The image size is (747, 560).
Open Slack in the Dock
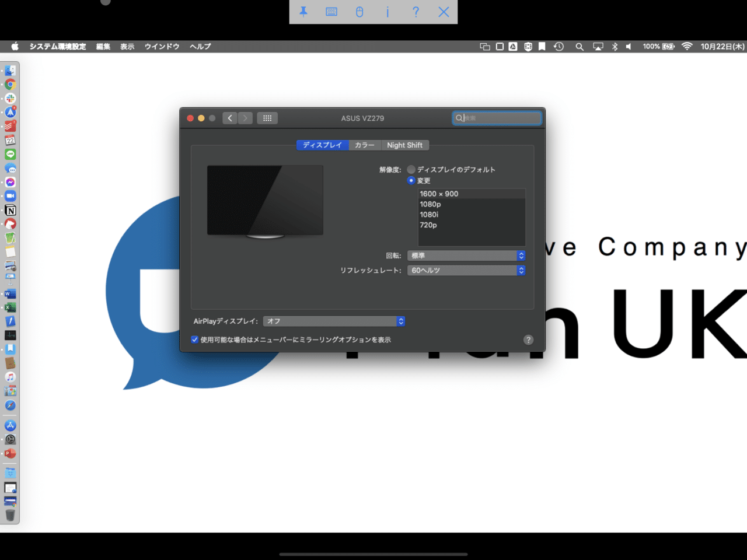point(10,99)
